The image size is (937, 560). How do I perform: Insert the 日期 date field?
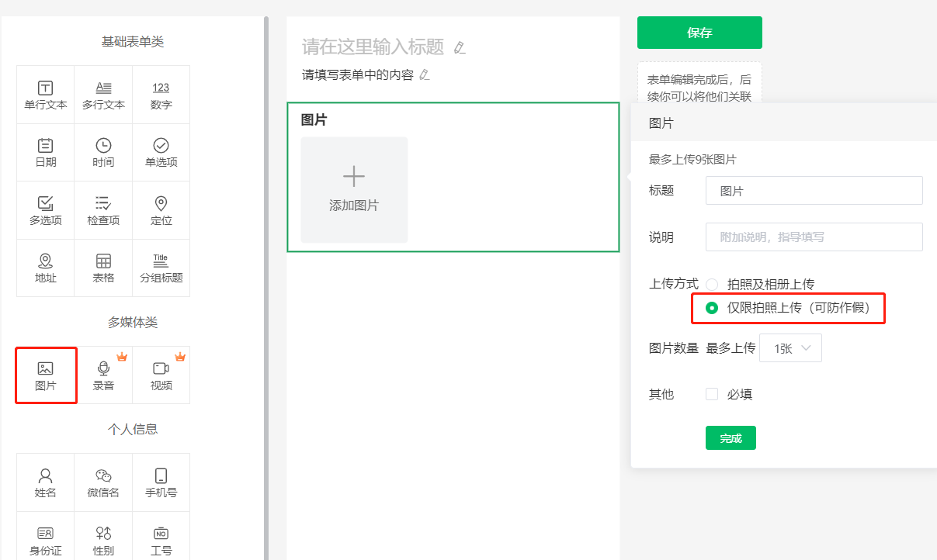[46, 153]
